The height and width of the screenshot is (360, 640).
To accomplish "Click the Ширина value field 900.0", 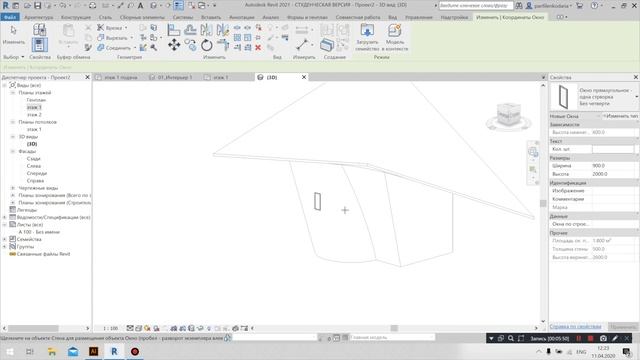I will click(613, 166).
